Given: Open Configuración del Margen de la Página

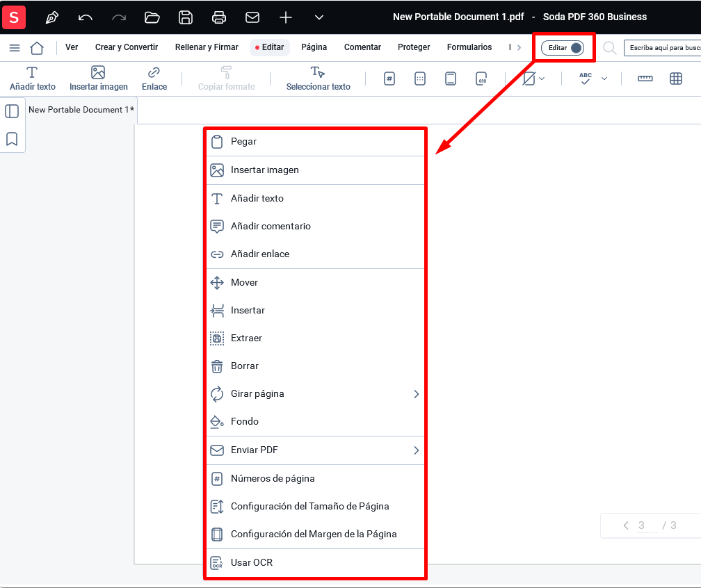Looking at the screenshot, I should click(315, 534).
